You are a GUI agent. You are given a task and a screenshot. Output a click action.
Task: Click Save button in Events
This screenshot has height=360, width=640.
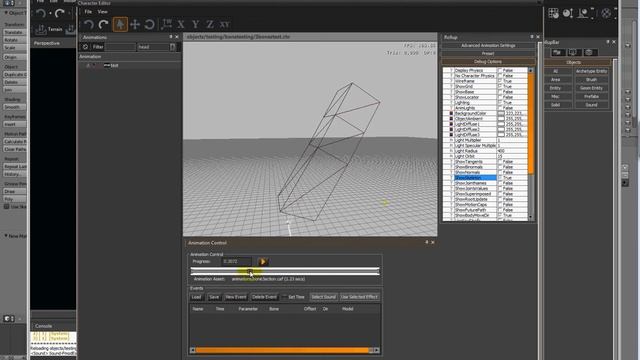pos(214,297)
